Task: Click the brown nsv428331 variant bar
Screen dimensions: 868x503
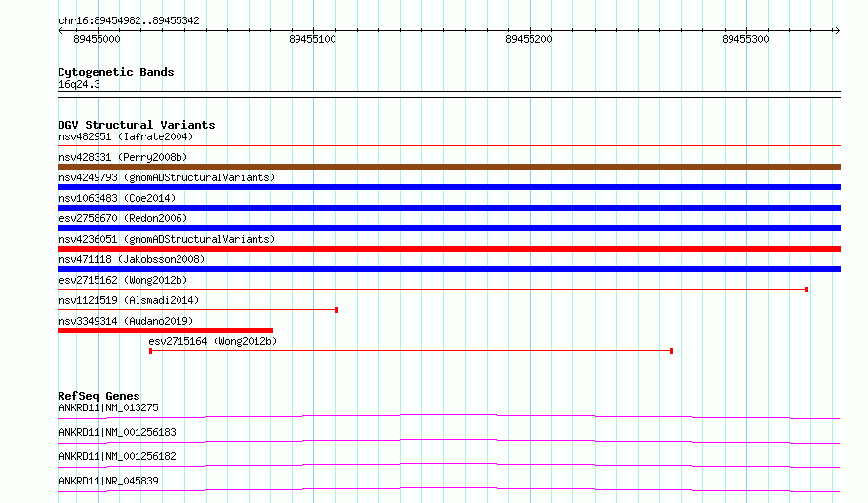Action: (449, 167)
